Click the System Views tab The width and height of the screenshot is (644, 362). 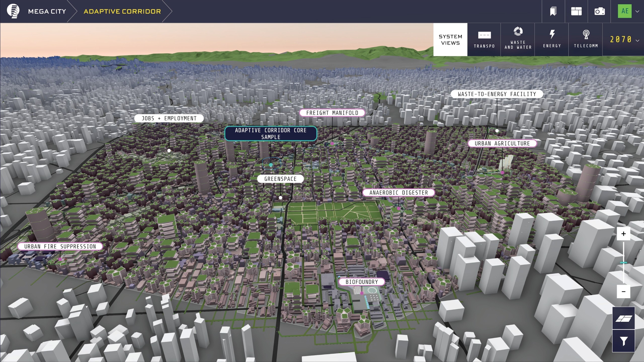pos(450,39)
